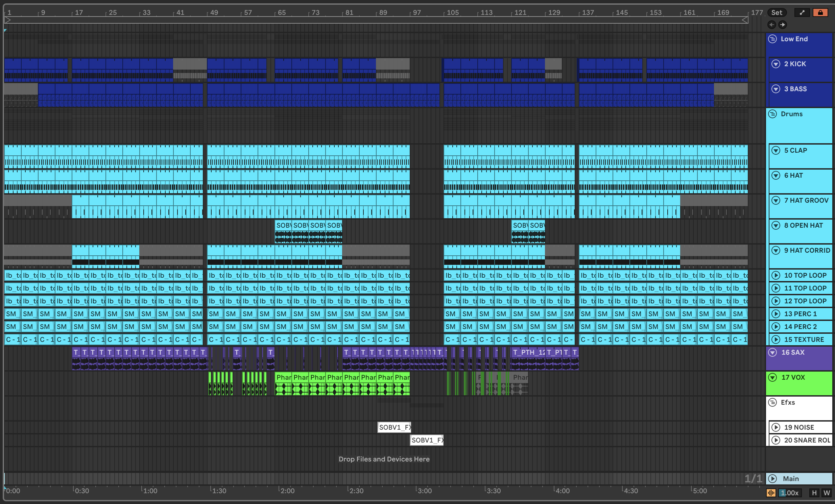
Task: Collapse the 2 KICK track
Action: tap(776, 64)
